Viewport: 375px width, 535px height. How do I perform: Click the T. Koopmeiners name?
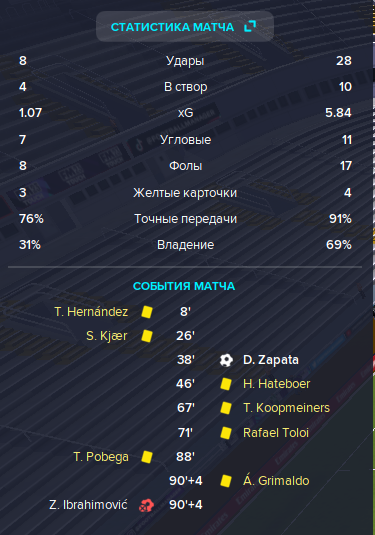pos(286,408)
